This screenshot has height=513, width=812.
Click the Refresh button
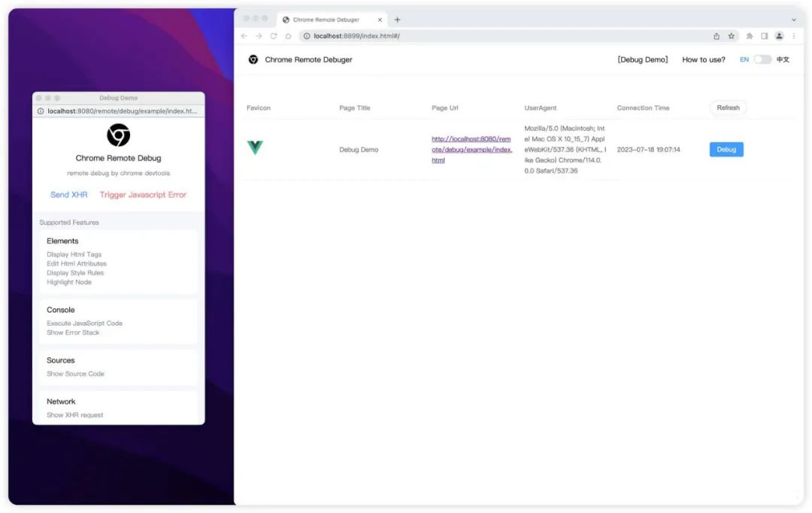coord(728,108)
